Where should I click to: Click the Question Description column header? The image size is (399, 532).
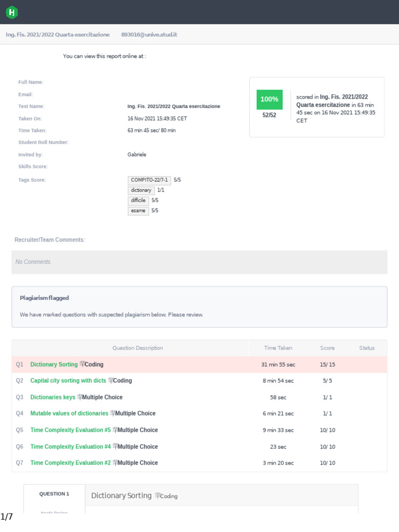click(x=138, y=348)
